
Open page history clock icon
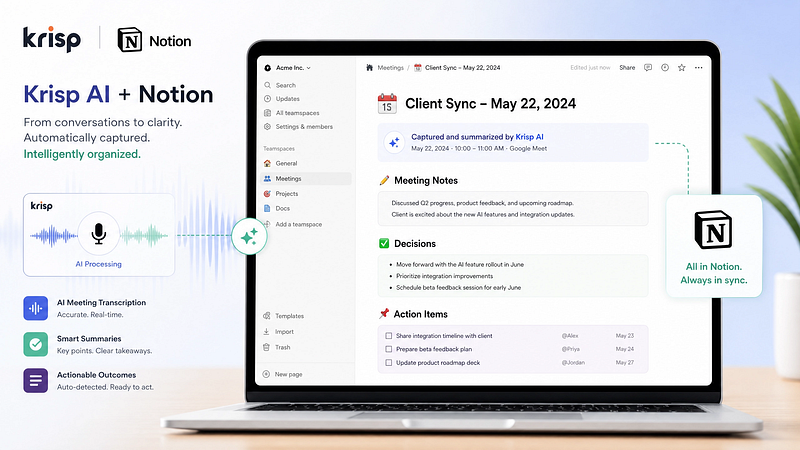tap(665, 67)
